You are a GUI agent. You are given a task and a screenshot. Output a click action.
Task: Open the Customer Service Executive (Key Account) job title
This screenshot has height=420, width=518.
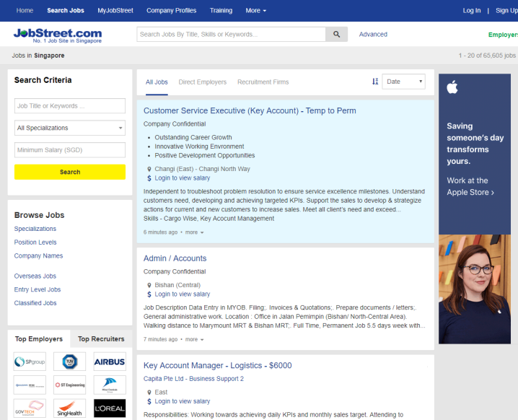pos(250,110)
